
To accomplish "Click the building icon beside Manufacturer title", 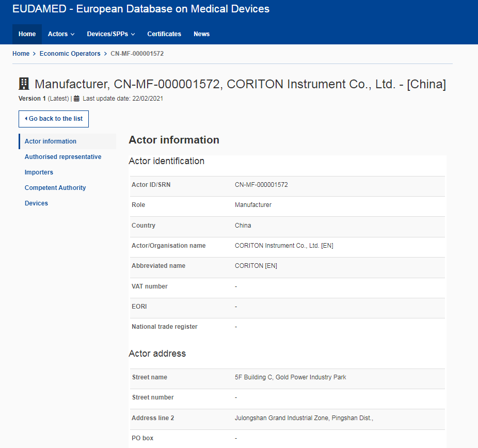I will (x=24, y=84).
